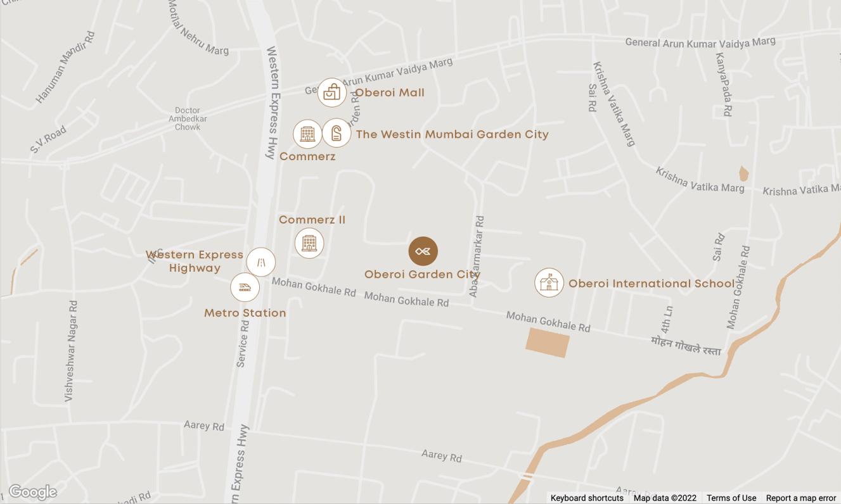Viewport: 841px width, 504px height.
Task: Report a map error link
Action: pyautogui.click(x=801, y=498)
